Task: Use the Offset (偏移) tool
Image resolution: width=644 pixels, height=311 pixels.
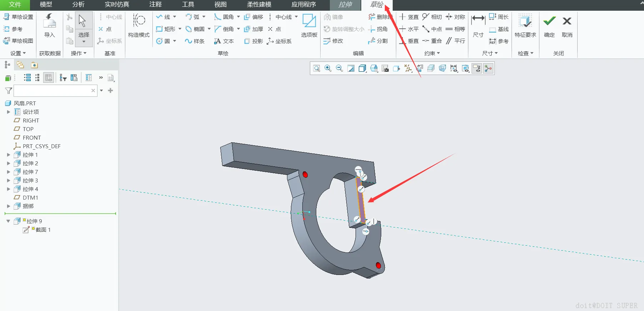Action: coord(253,17)
